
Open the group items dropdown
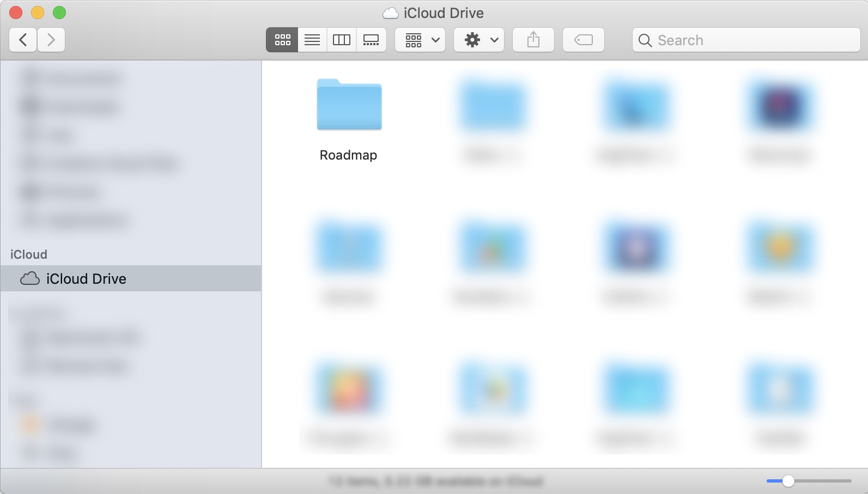420,40
